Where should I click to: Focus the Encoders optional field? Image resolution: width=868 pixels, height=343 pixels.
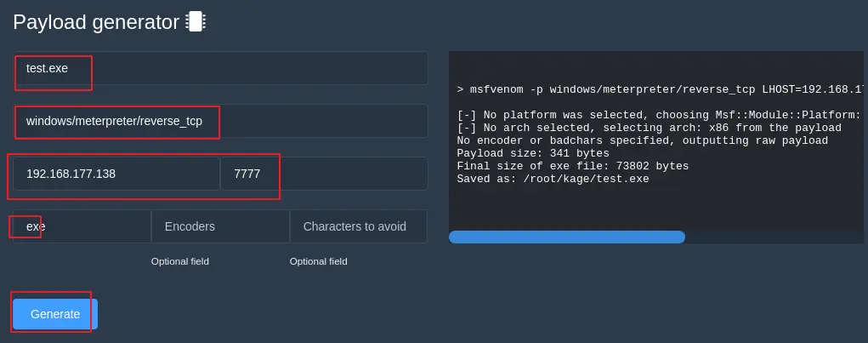pyautogui.click(x=220, y=226)
